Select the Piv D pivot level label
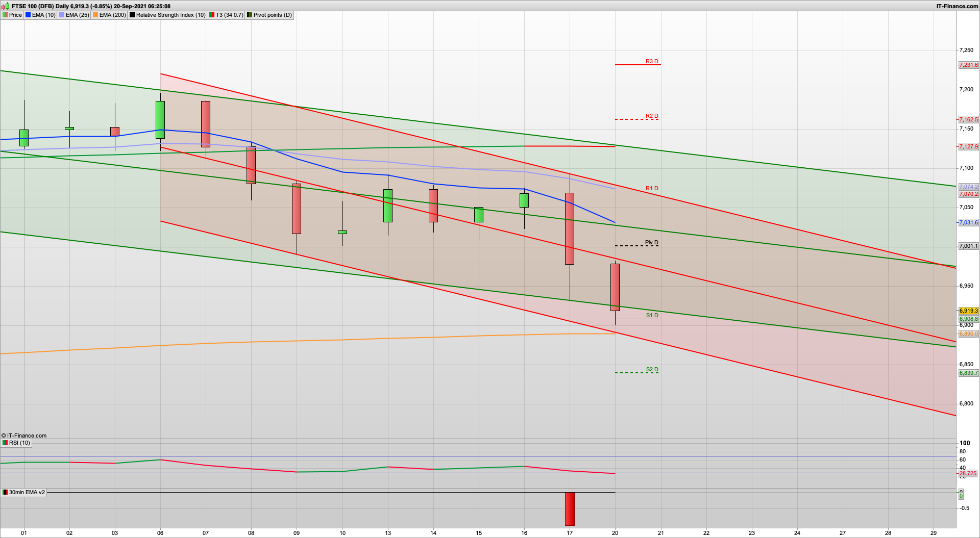 coord(652,243)
